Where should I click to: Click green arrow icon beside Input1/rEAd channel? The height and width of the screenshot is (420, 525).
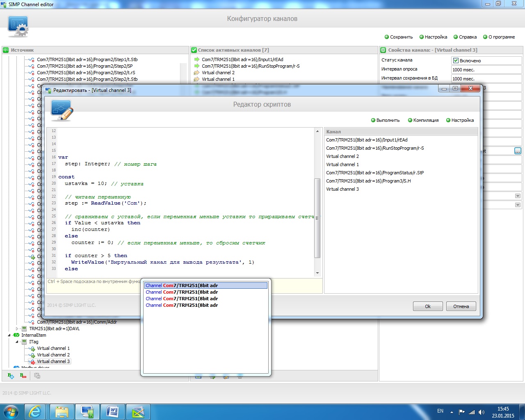point(197,59)
